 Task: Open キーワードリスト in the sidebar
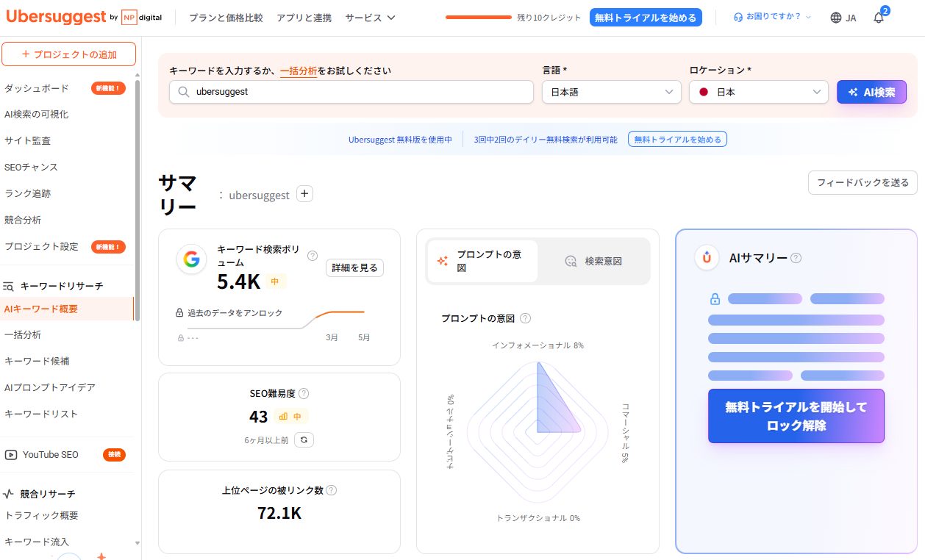point(41,414)
